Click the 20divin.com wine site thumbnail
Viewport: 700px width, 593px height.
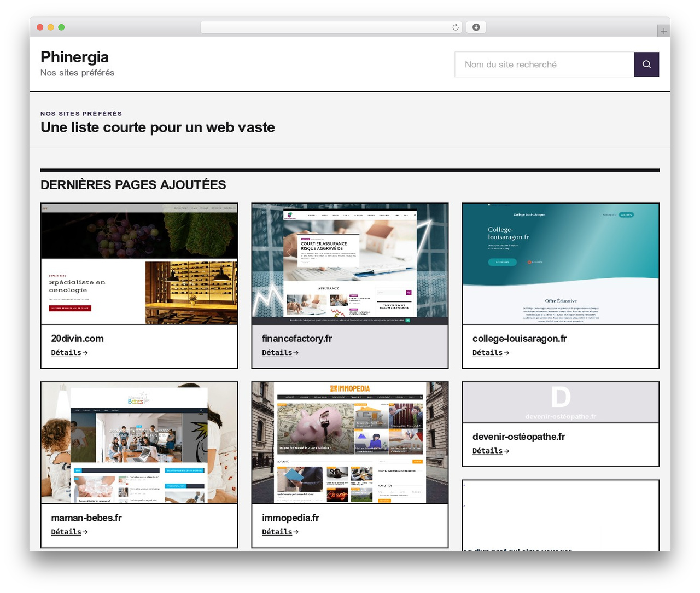[x=139, y=264]
